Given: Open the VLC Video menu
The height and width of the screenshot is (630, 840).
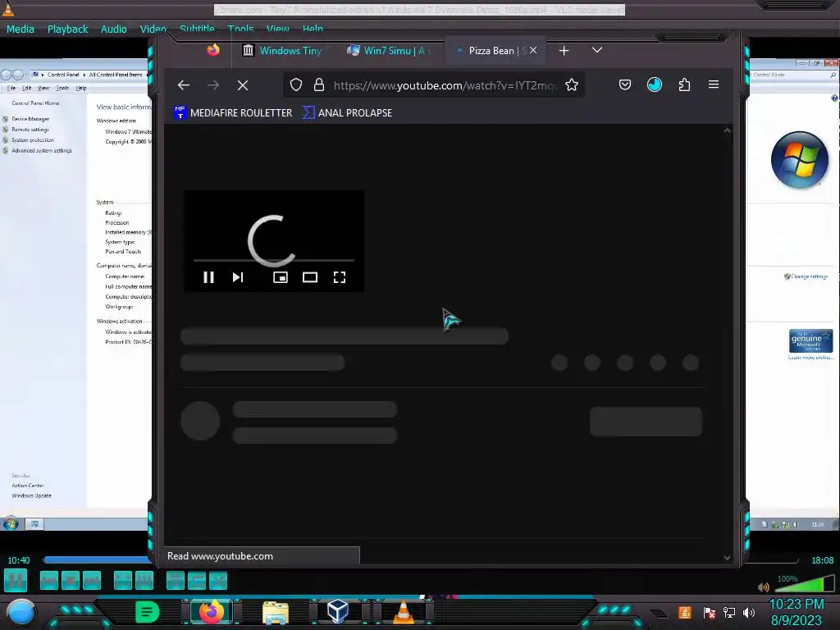Looking at the screenshot, I should (153, 29).
